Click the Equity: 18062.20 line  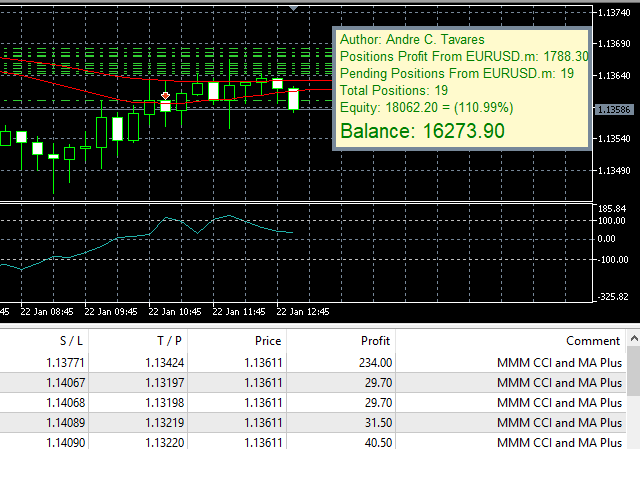(427, 107)
